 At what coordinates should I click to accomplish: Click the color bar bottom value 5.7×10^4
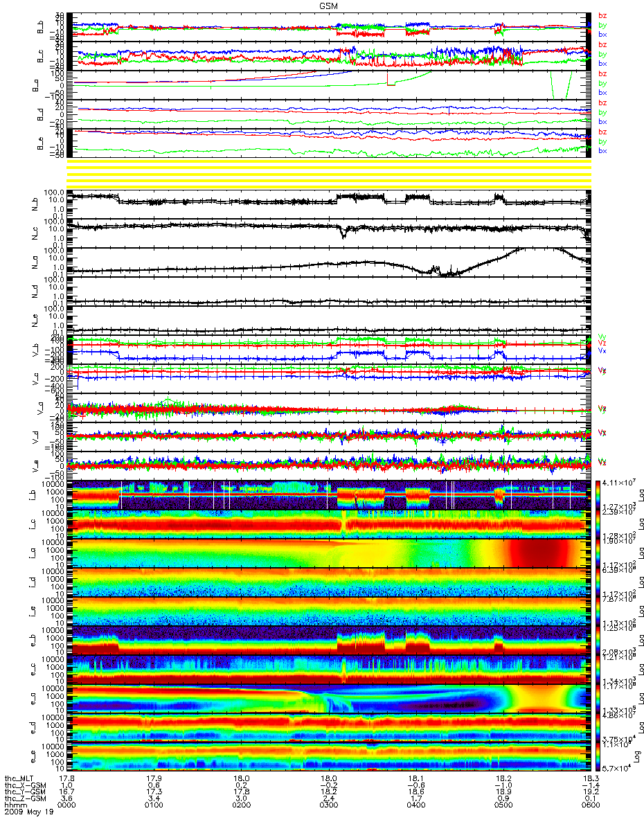(x=615, y=769)
